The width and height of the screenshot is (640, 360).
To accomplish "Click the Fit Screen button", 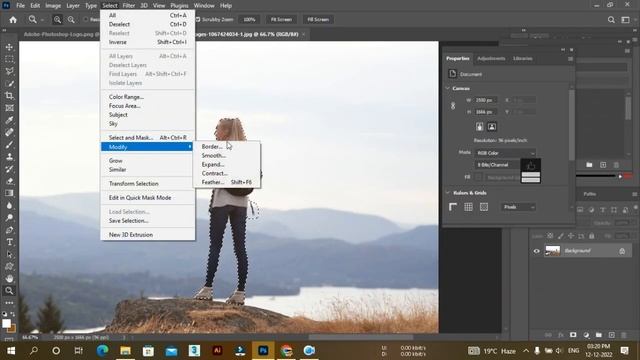I will [x=281, y=20].
